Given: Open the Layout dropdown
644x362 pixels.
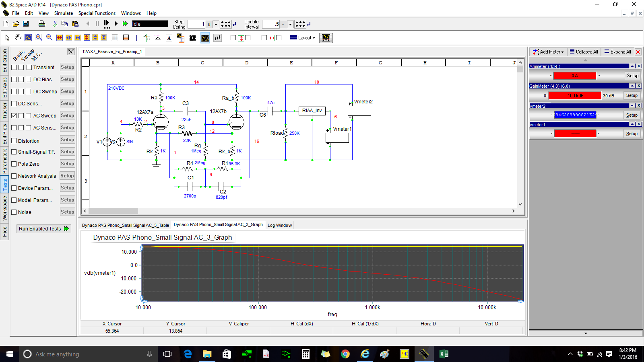Looking at the screenshot, I should tap(303, 38).
